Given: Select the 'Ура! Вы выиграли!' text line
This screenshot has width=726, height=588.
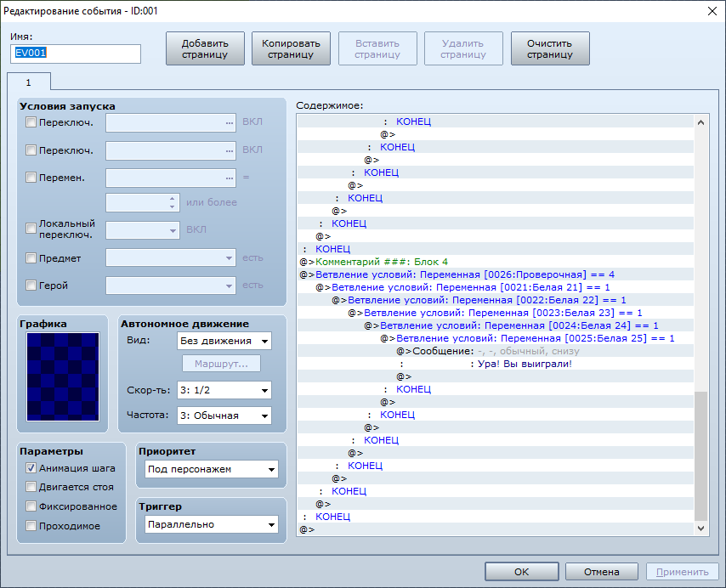Looking at the screenshot, I should tap(496, 364).
